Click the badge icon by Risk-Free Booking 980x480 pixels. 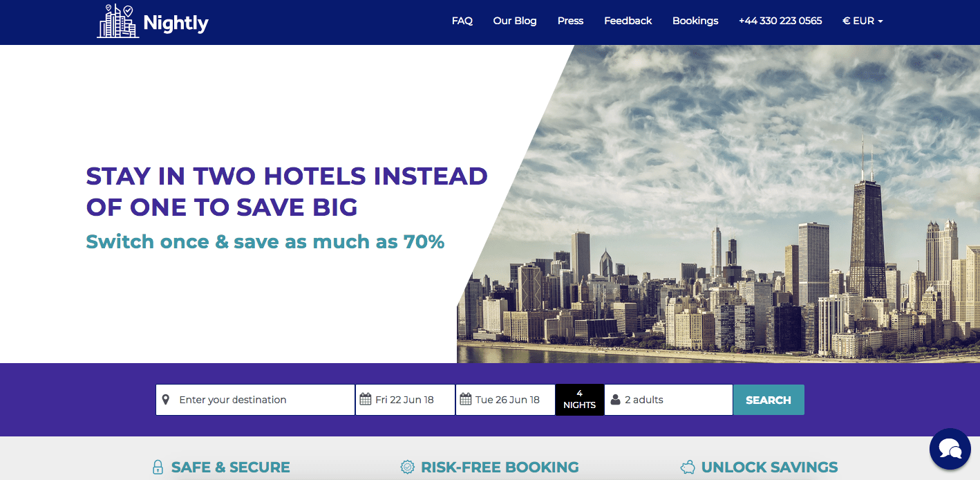point(408,467)
